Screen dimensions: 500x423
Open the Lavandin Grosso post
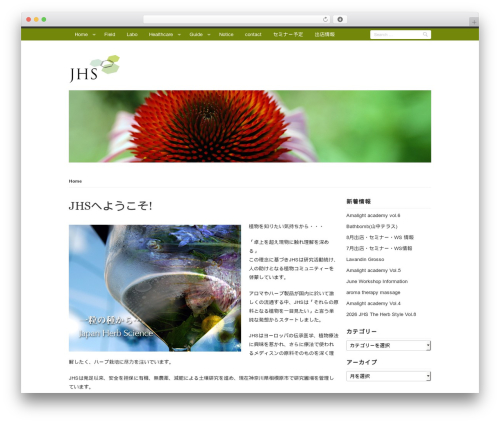(x=365, y=259)
